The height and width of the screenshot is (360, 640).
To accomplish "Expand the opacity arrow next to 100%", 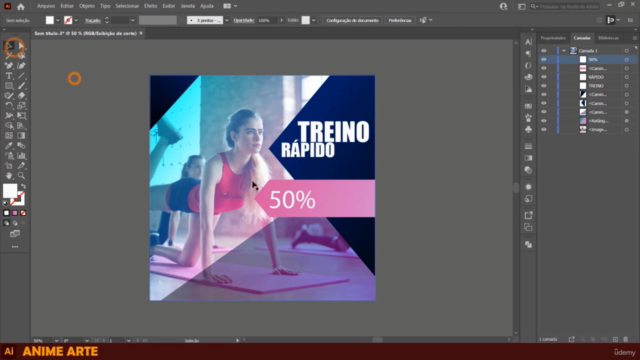I will coord(281,20).
